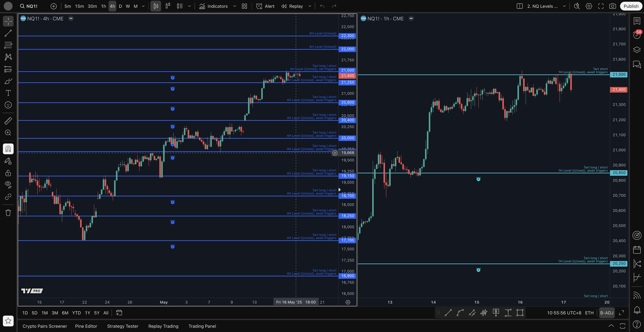
Task: Click the trash Remove objects icon
Action: [x=8, y=213]
